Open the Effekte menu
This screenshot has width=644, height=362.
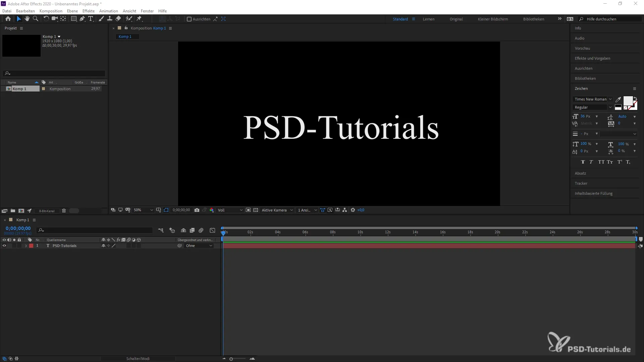[x=89, y=11]
